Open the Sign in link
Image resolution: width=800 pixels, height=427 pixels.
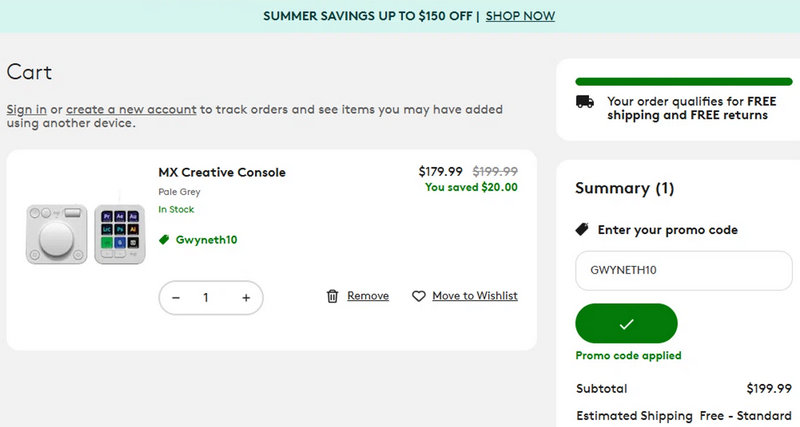coord(27,109)
